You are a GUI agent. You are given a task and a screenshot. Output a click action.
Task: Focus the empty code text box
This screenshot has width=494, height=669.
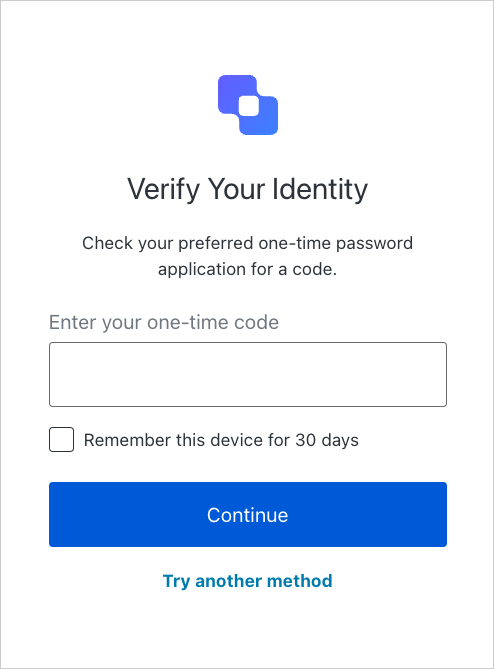(248, 374)
